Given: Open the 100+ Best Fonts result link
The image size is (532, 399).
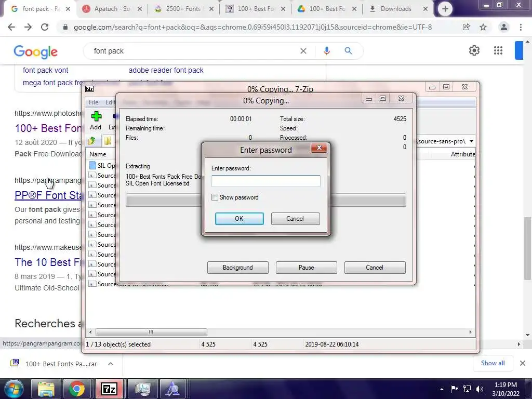Looking at the screenshot, I should [x=48, y=128].
